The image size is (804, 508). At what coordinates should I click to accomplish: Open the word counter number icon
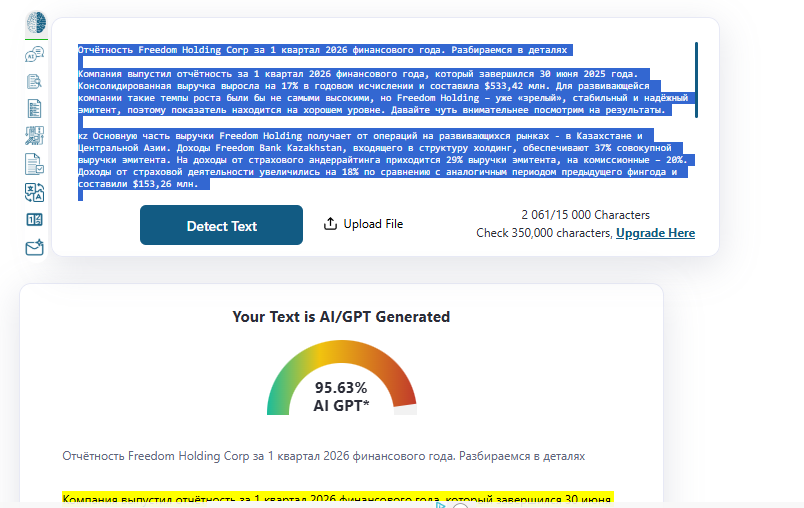[x=34, y=220]
